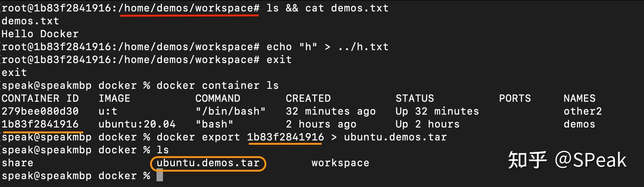Click the 'STATUS' column header
644x187 pixels.
pos(415,99)
